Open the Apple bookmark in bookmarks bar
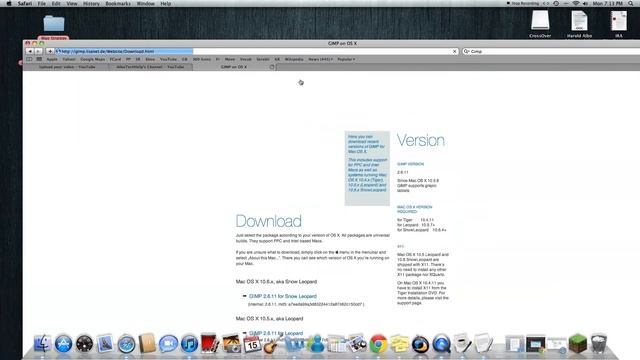 [52, 59]
